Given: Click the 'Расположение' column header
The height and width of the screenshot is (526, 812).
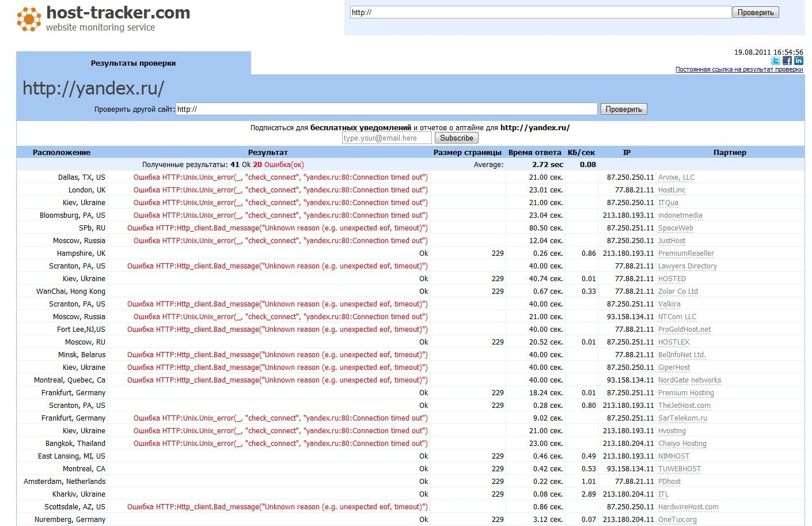Looking at the screenshot, I should pos(62,153).
